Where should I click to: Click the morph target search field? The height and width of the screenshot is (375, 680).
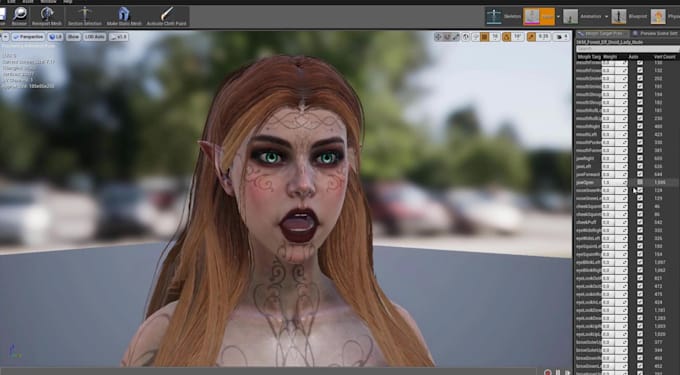pos(628,49)
